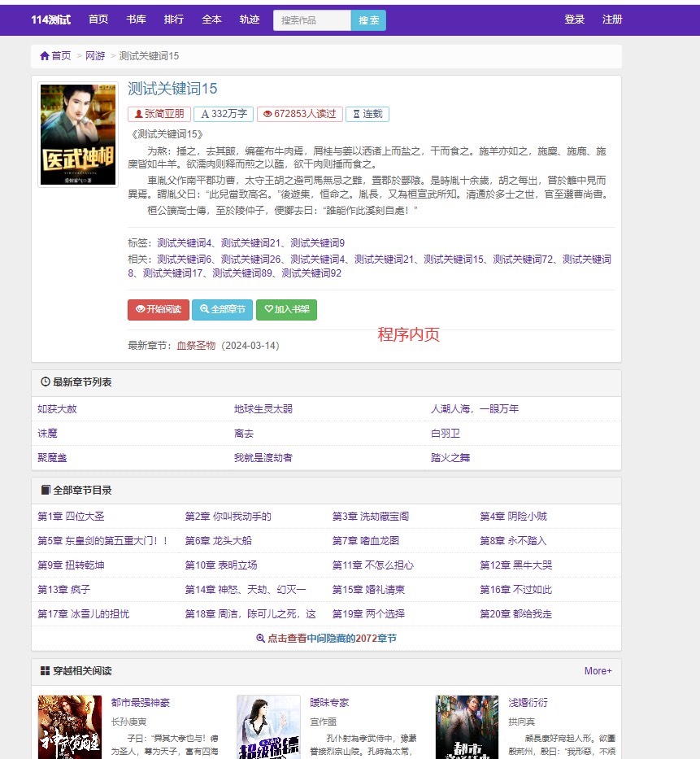Add book to shelf via 加入书架
Image resolution: width=700 pixels, height=759 pixels.
(x=286, y=309)
